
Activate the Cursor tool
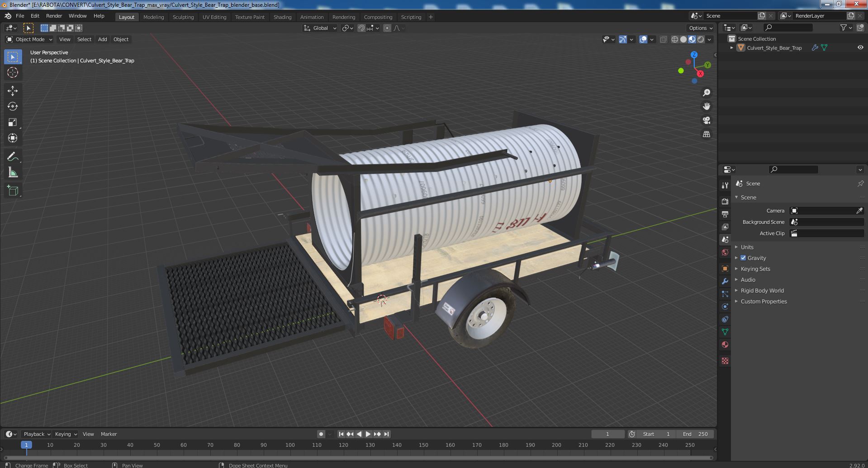[13, 72]
